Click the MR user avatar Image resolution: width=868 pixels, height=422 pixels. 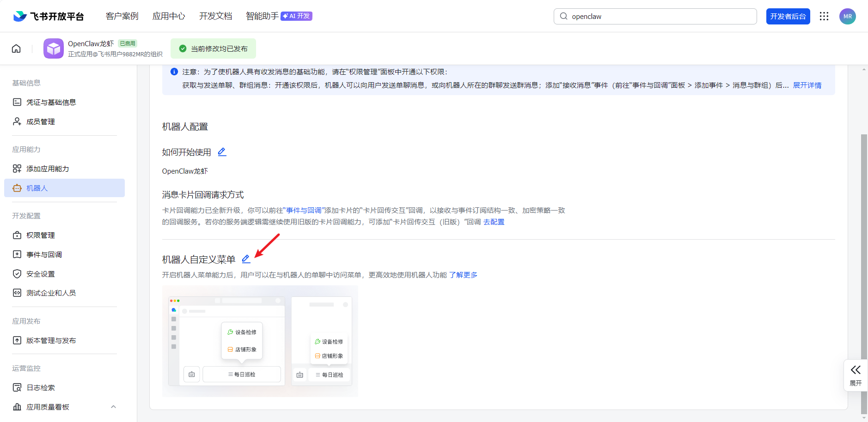pyautogui.click(x=847, y=16)
